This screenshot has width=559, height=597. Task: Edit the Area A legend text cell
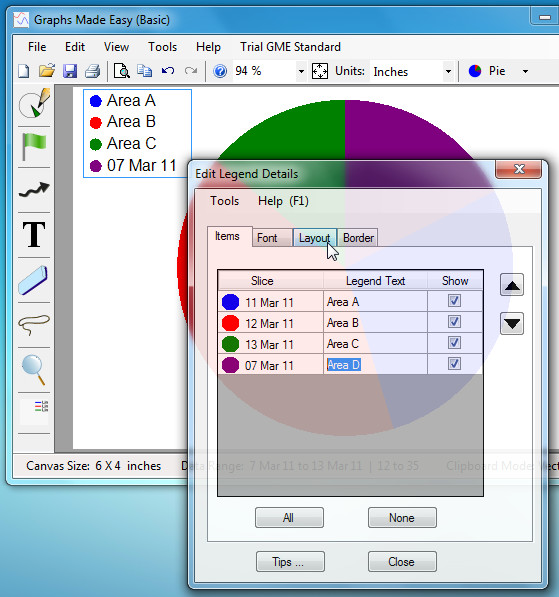375,302
